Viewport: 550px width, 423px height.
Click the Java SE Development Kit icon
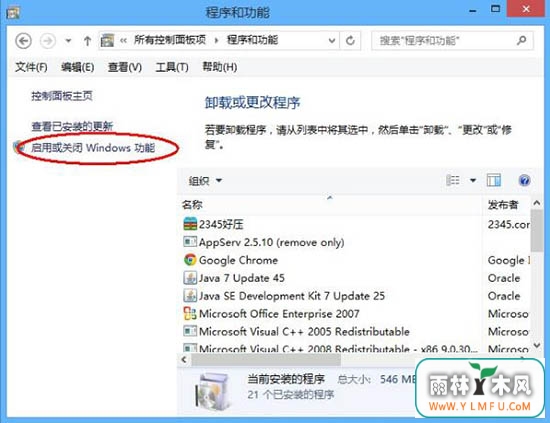190,295
